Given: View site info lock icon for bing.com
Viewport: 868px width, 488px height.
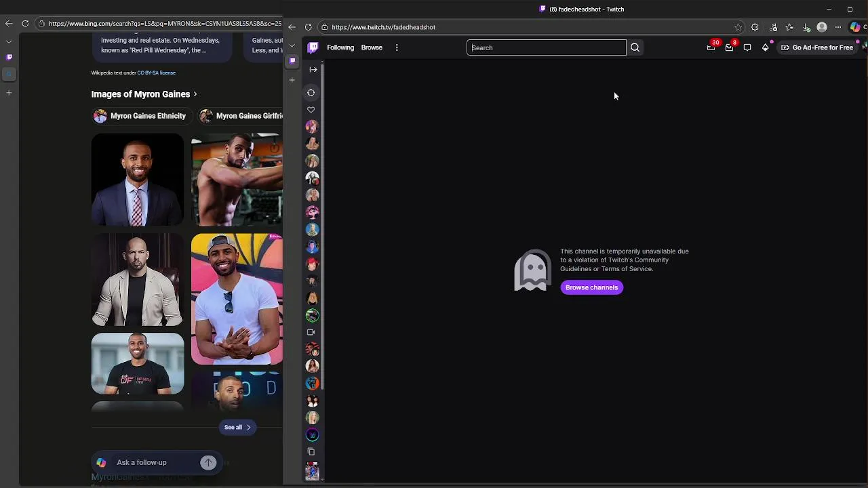Looking at the screenshot, I should [x=41, y=23].
